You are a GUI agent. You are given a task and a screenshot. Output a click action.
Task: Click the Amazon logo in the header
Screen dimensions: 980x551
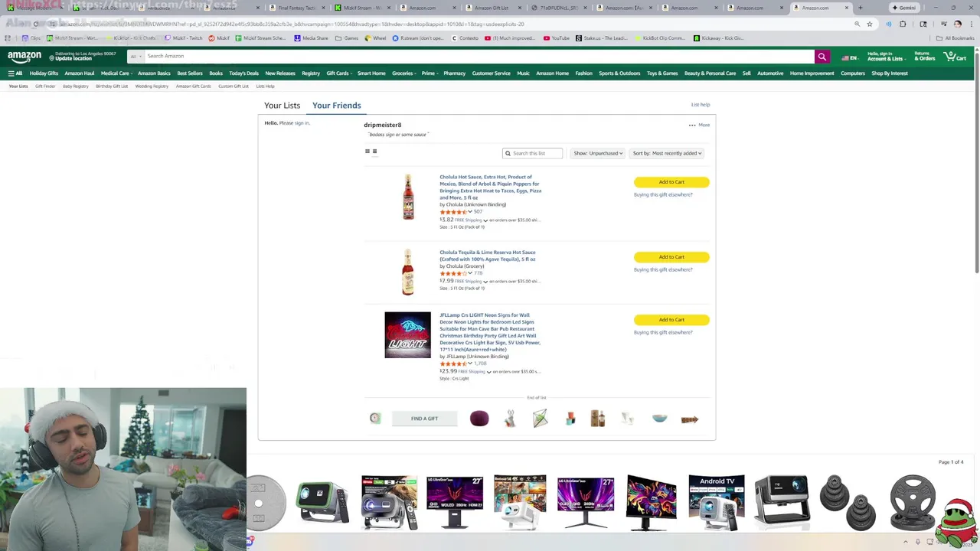(24, 57)
